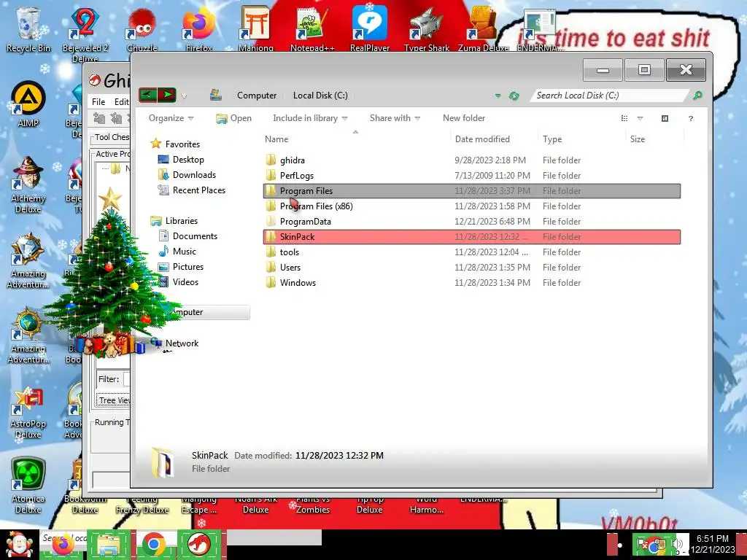Click Computer in the address breadcrumb
Viewport: 747px width, 560px height.
(257, 96)
